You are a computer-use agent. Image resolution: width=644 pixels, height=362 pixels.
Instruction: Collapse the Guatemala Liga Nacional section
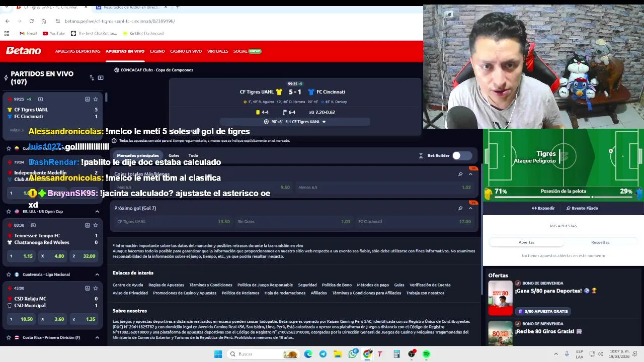(97, 275)
